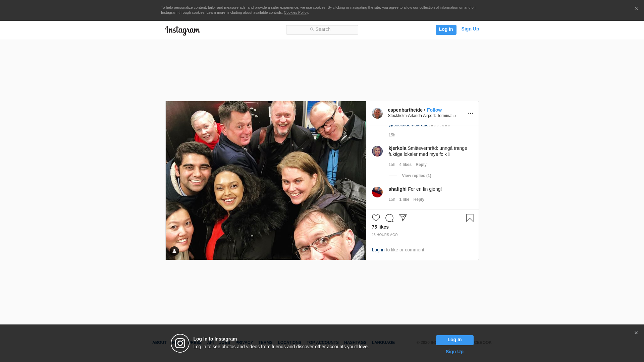Image resolution: width=644 pixels, height=362 pixels.
Task: Click the heart like icon
Action: (376, 218)
